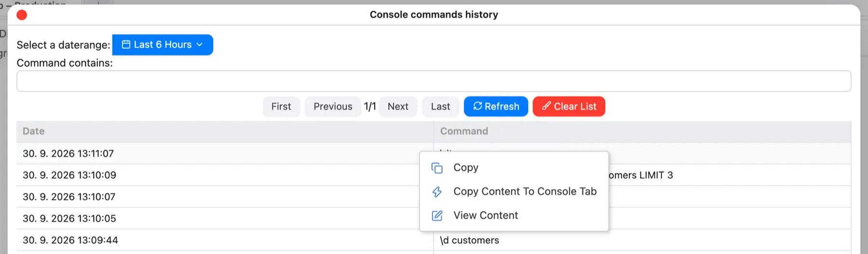
Task: Click the calendar icon in the daterange button
Action: 126,44
